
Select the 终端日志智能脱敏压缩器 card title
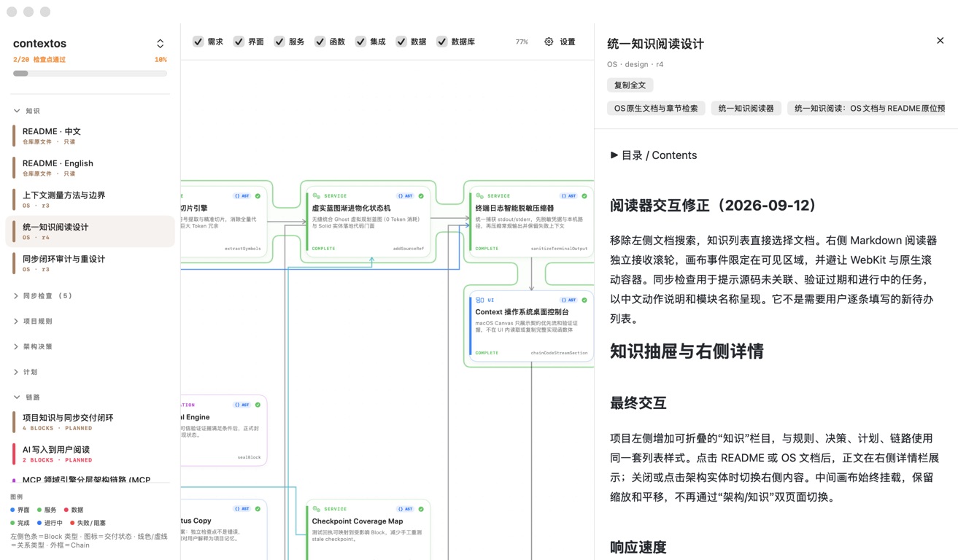514,208
